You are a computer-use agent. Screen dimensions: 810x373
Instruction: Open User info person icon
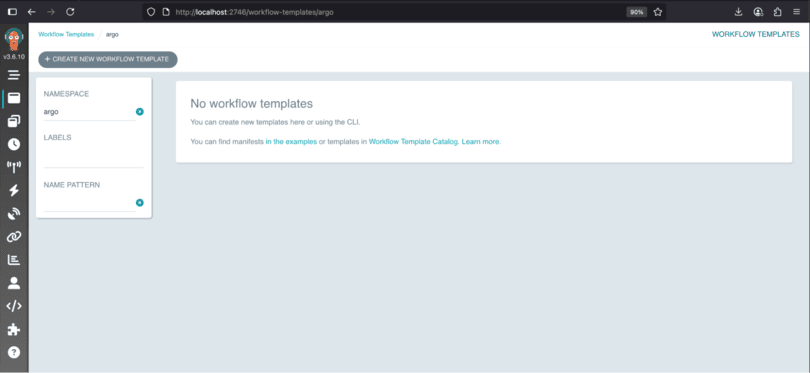(14, 283)
